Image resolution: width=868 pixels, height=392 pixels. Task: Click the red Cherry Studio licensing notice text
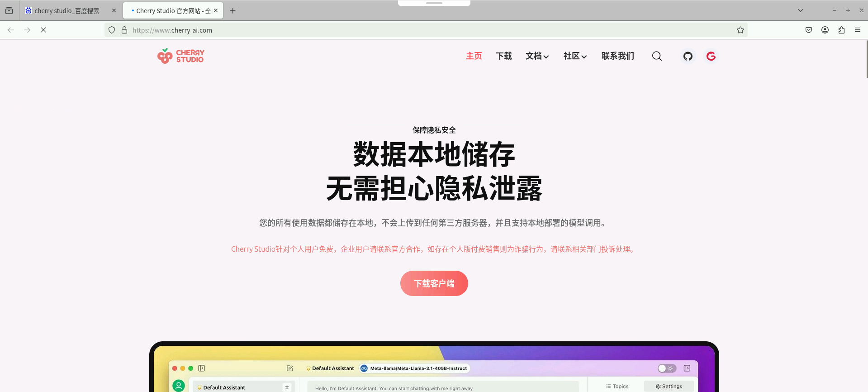point(433,249)
